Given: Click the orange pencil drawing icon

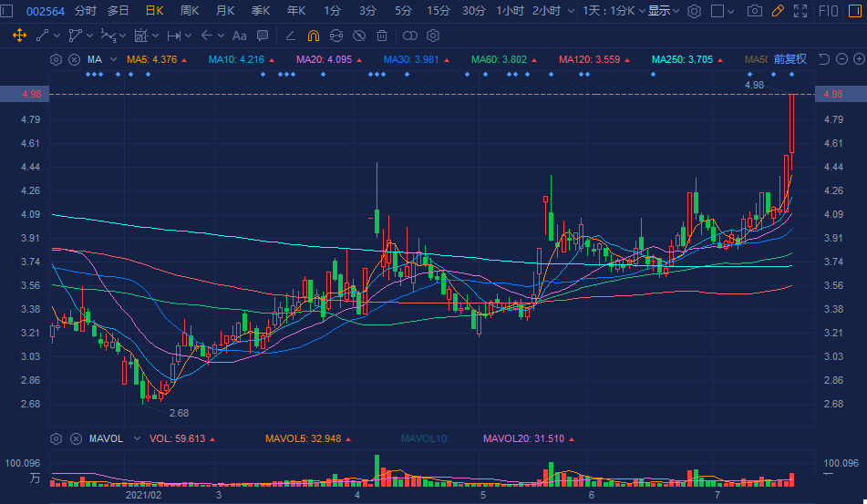Looking at the screenshot, I should tap(778, 11).
